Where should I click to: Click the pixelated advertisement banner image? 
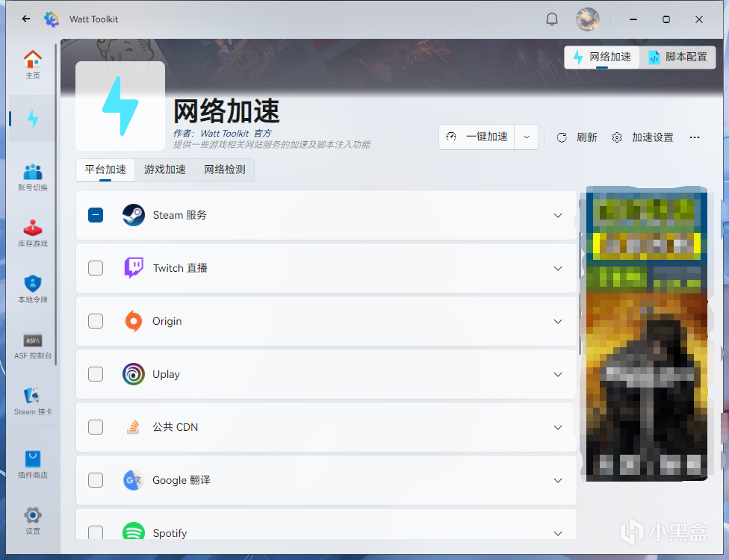pyautogui.click(x=647, y=333)
